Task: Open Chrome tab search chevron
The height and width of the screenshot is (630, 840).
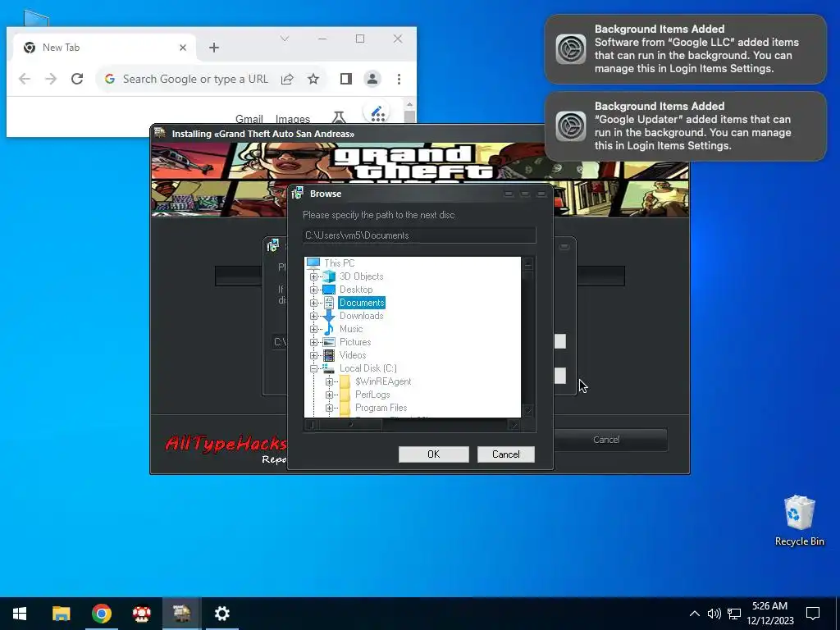Action: pos(285,39)
